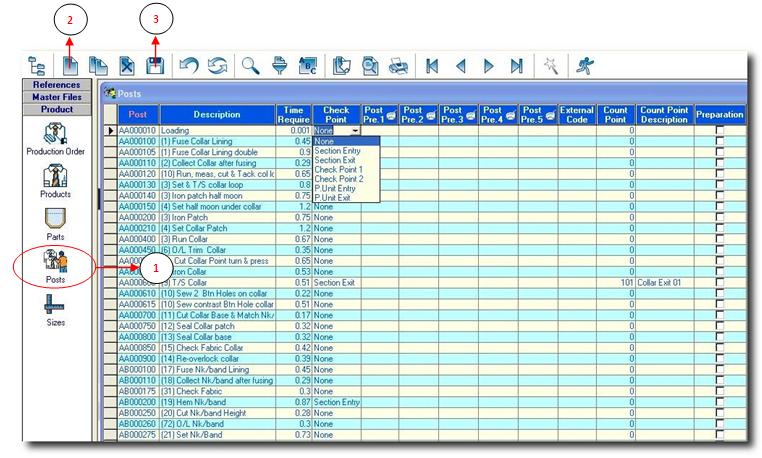This screenshot has width=762, height=458.
Task: Open search with the magnifying glass icon
Action: tap(250, 66)
